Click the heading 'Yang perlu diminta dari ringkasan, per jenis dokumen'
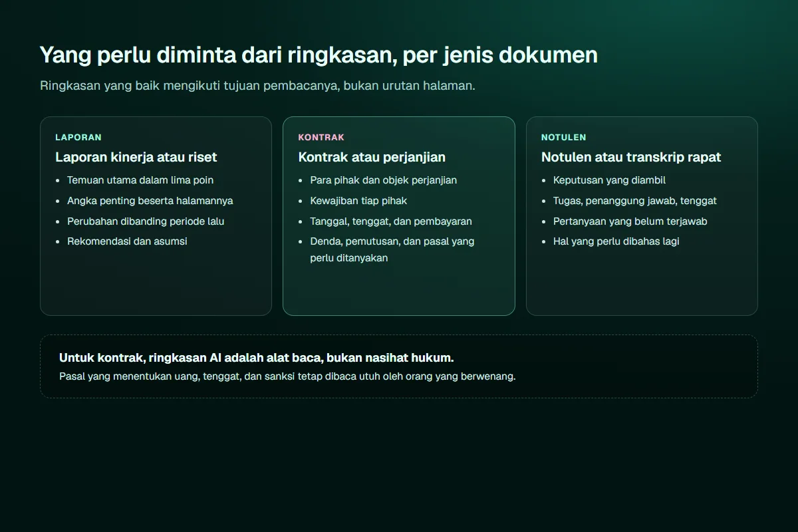This screenshot has height=532, width=798. click(319, 55)
